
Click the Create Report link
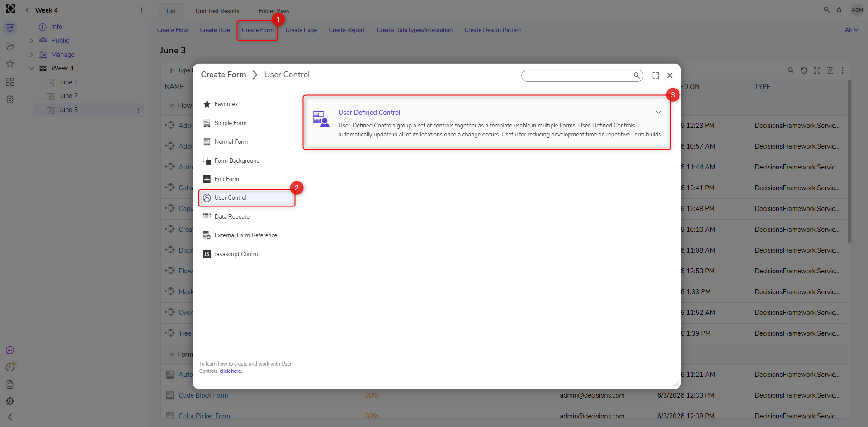pyautogui.click(x=347, y=30)
